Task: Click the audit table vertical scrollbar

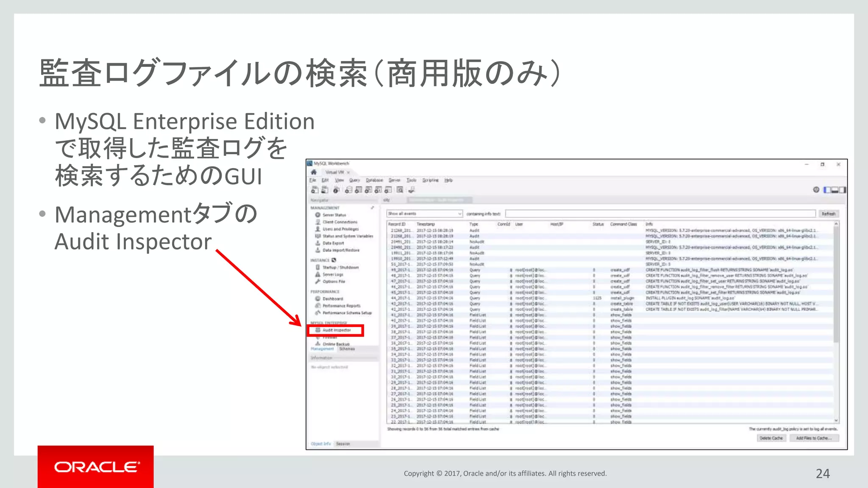Action: (x=836, y=284)
